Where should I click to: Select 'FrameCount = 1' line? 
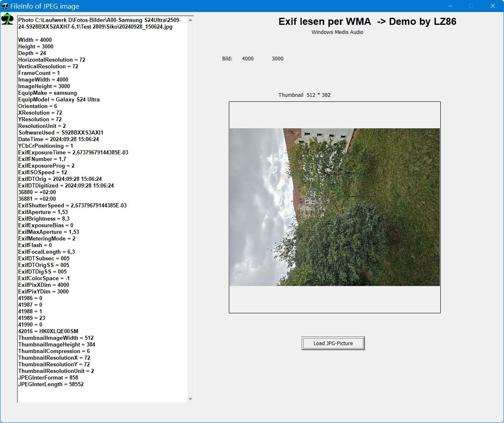pyautogui.click(x=39, y=73)
